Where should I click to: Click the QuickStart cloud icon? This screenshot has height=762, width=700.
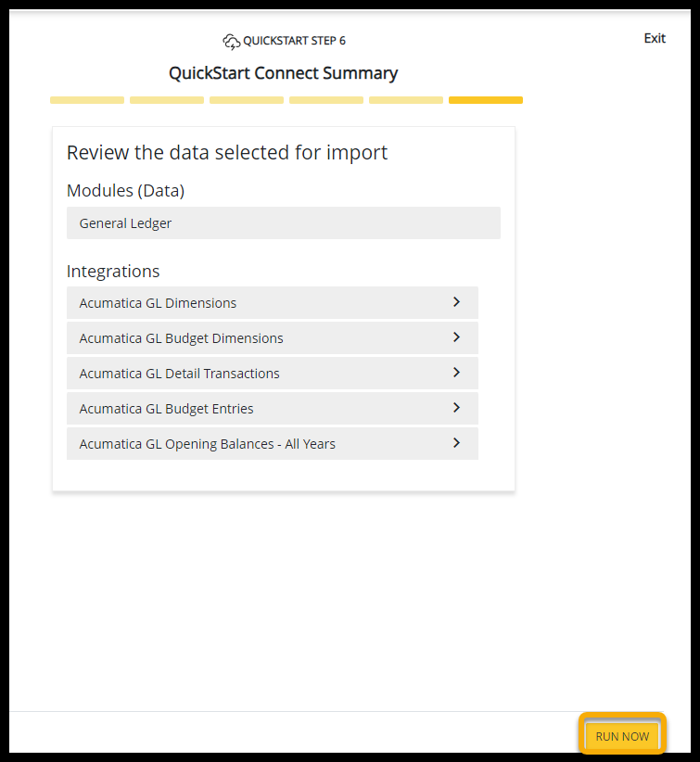231,41
